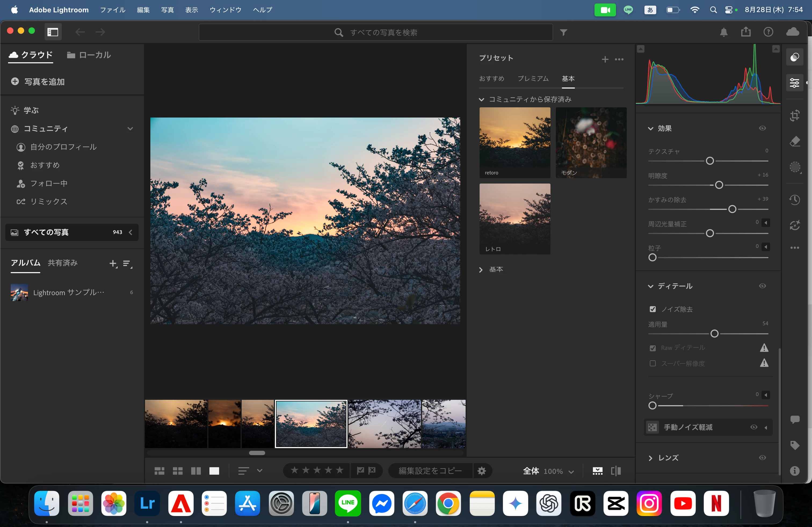Open the 写真 menu

click(167, 10)
